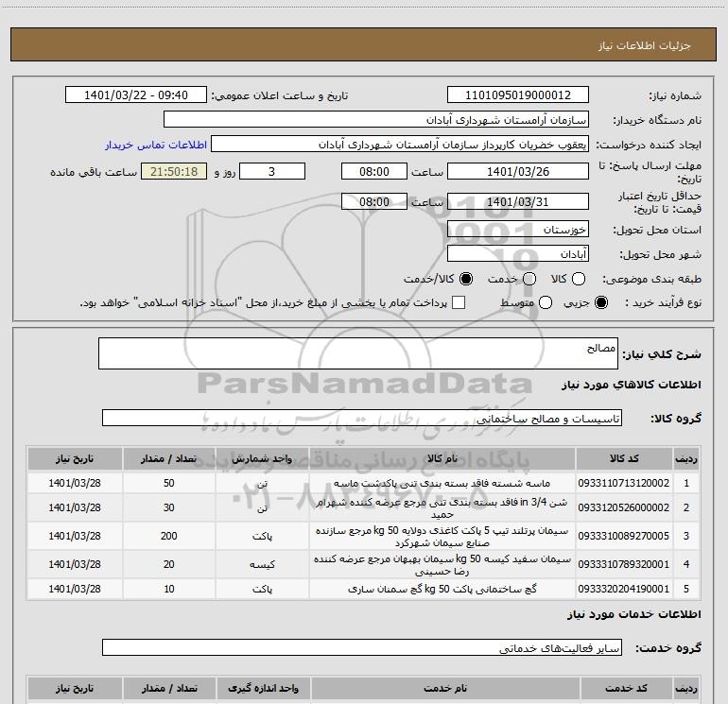This screenshot has height=704, width=728.
Task: Click the service group field سایر فعالیت‌های خدماتی
Action: [x=362, y=648]
